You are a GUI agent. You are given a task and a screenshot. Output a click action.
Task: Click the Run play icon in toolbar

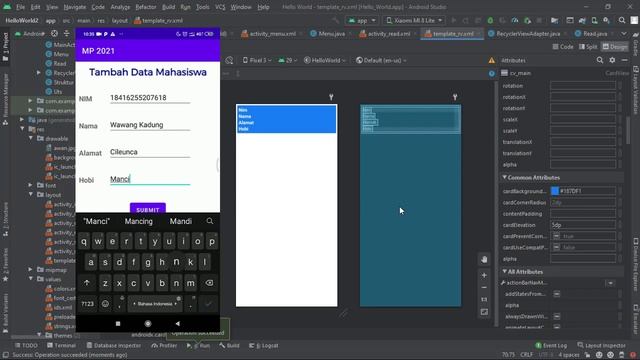point(453,20)
